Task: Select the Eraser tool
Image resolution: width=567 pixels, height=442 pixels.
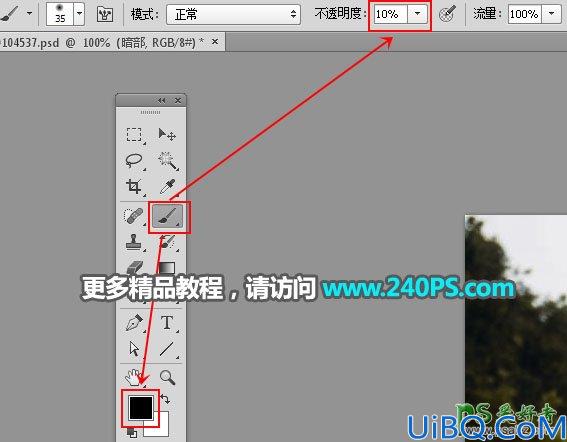Action: pos(135,268)
